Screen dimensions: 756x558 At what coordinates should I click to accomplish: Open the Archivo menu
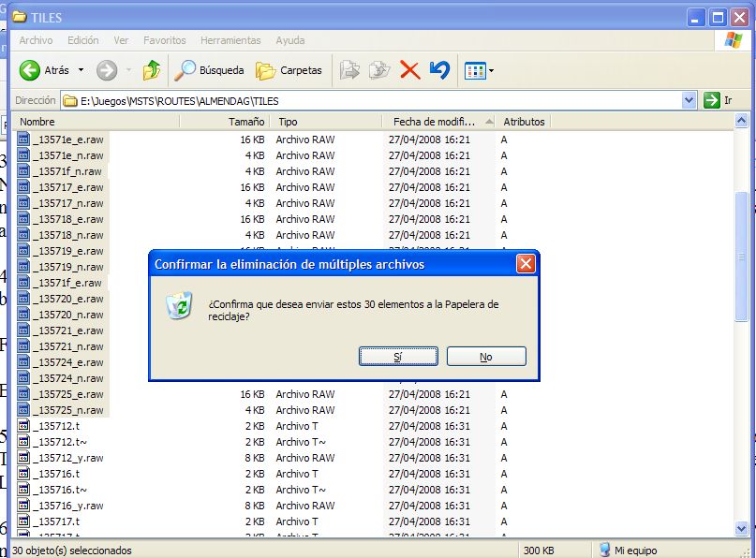pos(36,40)
